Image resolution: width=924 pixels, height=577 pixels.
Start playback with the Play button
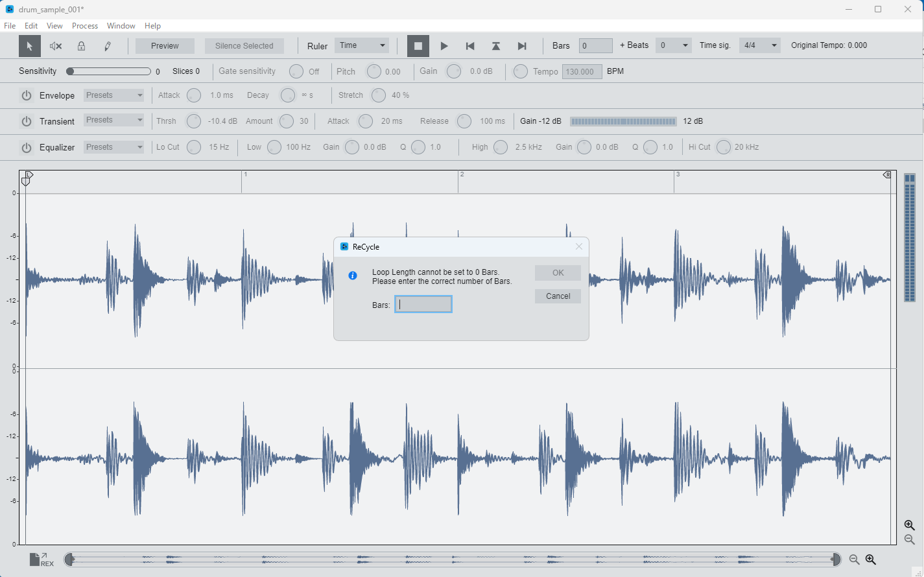(x=444, y=46)
